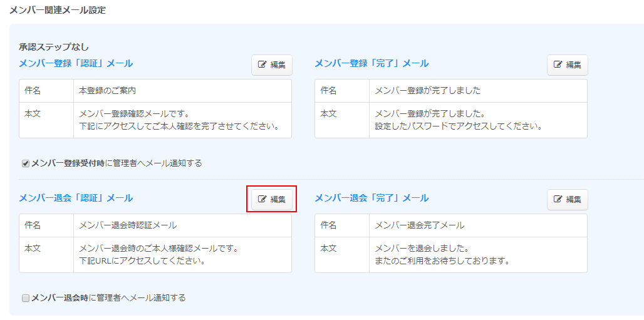The width and height of the screenshot is (644, 320).
Task: Click the メンバー登録「完了」メール heading
Action: point(371,63)
